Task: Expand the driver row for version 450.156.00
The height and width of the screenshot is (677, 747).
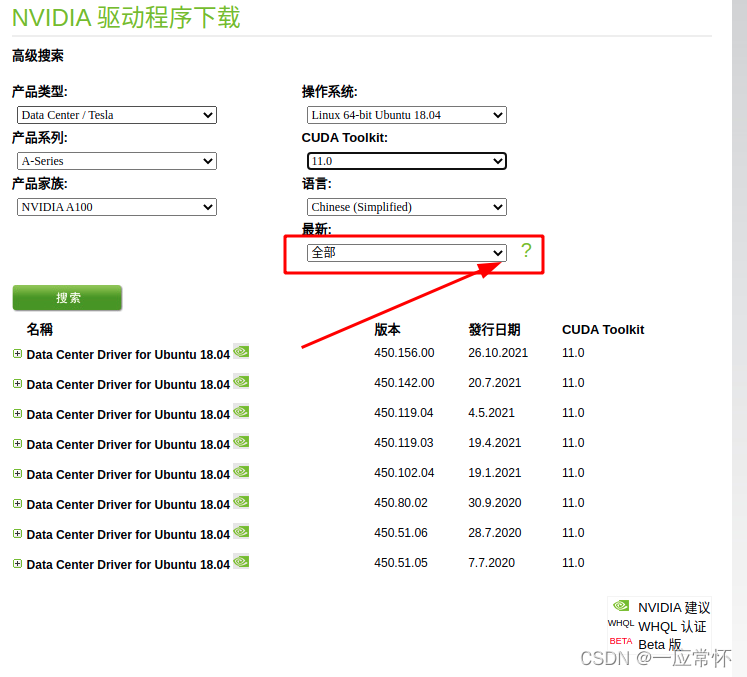Action: tap(18, 354)
